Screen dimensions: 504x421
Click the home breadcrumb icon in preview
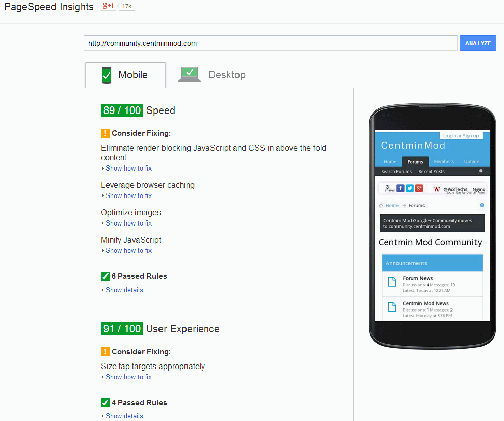(x=381, y=206)
